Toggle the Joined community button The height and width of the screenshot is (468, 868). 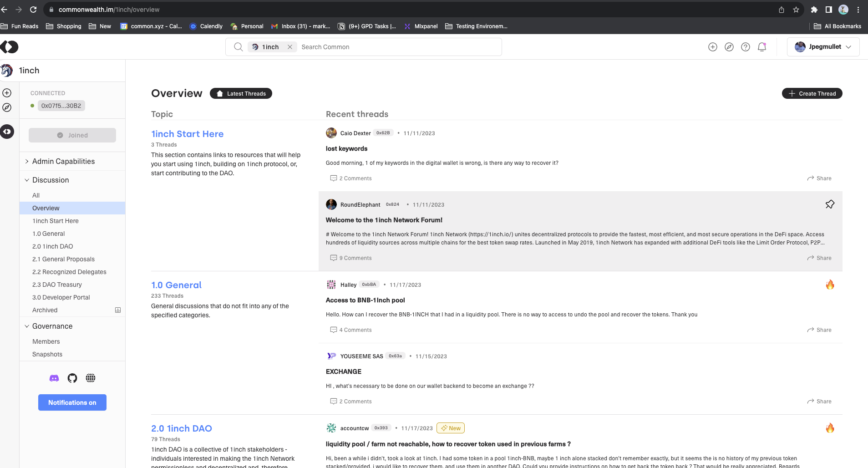(x=72, y=135)
